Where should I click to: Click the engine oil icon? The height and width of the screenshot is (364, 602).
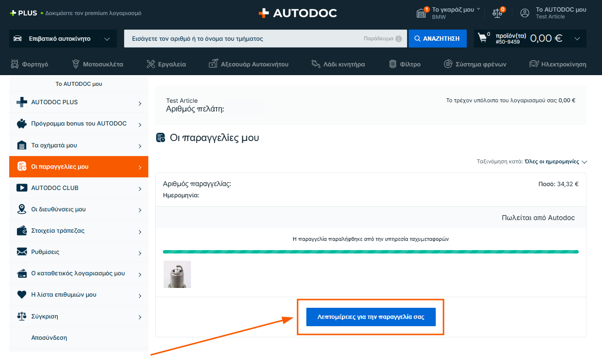click(x=316, y=64)
